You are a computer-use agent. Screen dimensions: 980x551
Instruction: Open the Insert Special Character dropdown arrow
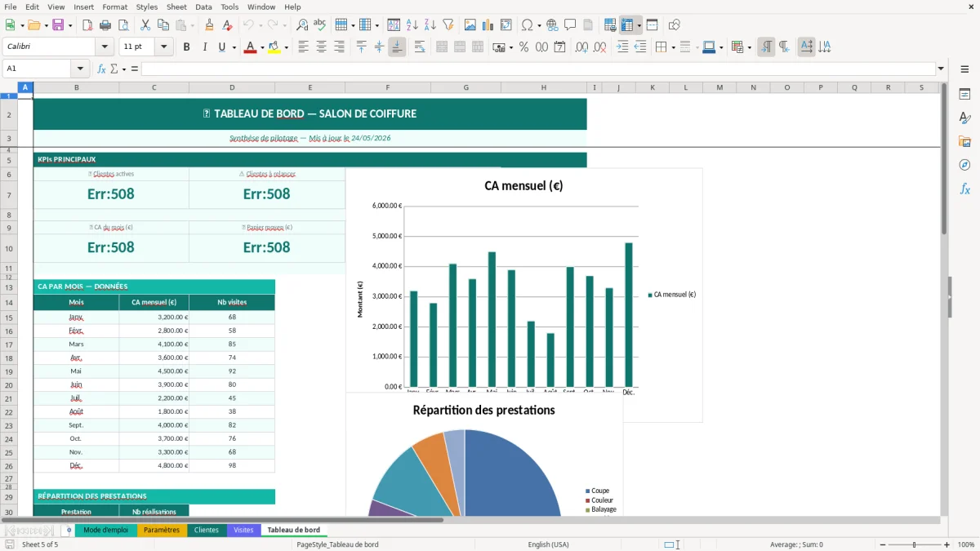click(x=539, y=25)
